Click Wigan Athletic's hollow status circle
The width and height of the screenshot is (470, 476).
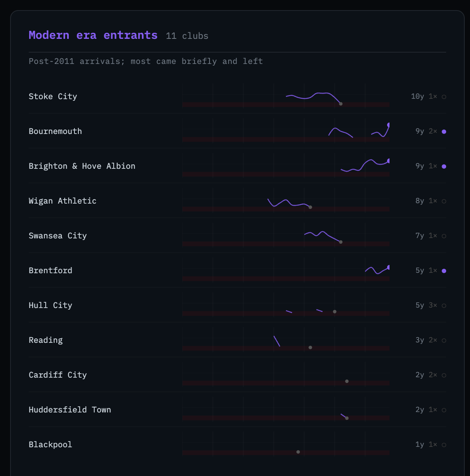click(444, 201)
